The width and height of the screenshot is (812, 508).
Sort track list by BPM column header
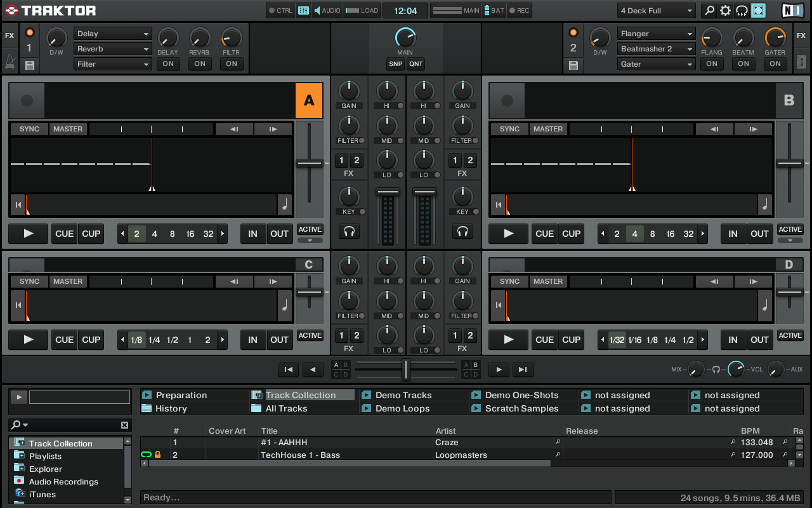(750, 431)
